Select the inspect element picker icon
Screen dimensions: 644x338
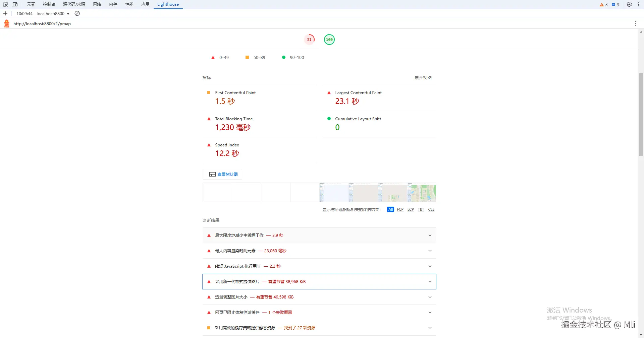5,4
